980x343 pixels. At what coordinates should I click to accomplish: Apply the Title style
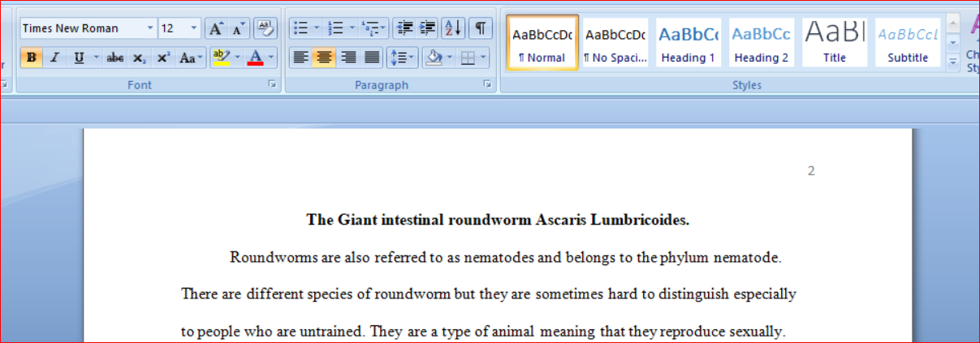[835, 42]
